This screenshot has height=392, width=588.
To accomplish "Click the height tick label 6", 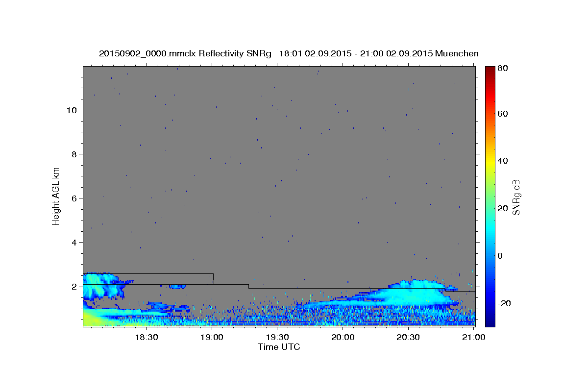I will coord(74,198).
